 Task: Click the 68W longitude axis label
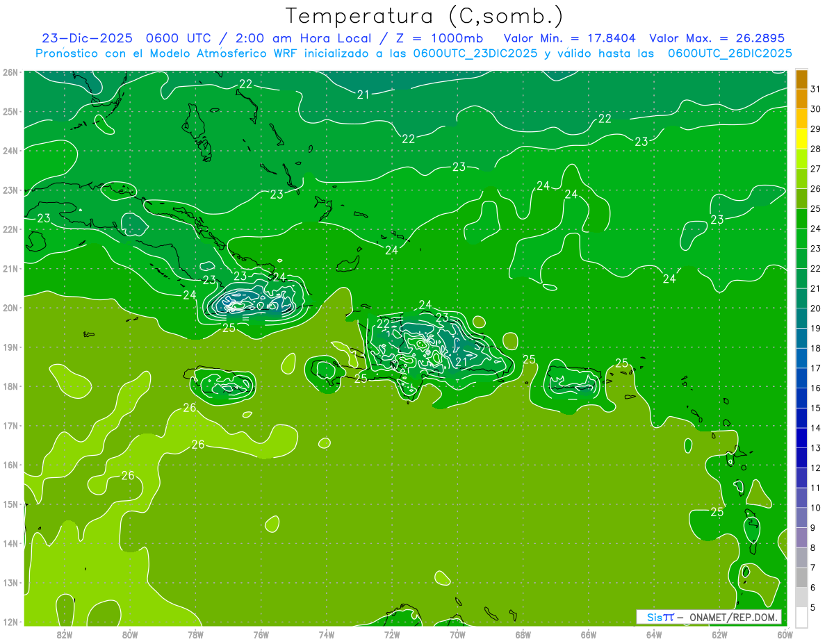523,634
